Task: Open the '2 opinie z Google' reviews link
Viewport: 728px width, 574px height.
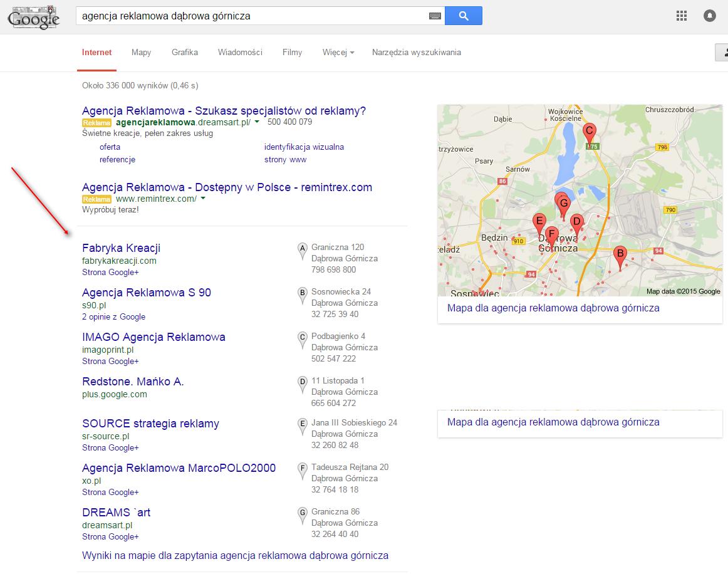Action: click(113, 317)
